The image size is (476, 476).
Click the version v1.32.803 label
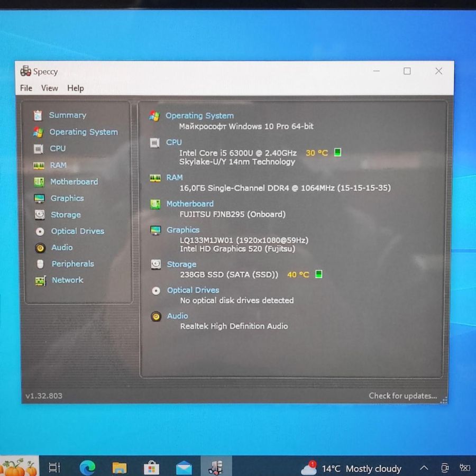[44, 396]
